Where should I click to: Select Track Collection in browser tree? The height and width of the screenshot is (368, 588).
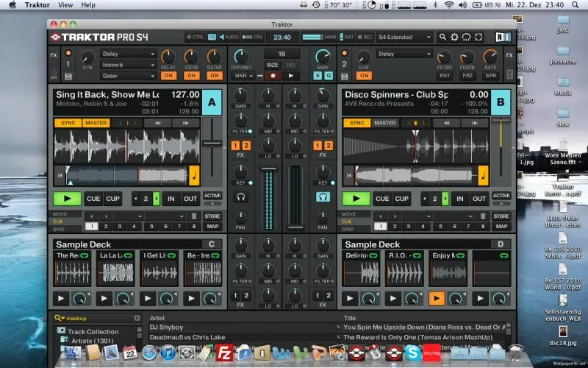[x=93, y=331]
